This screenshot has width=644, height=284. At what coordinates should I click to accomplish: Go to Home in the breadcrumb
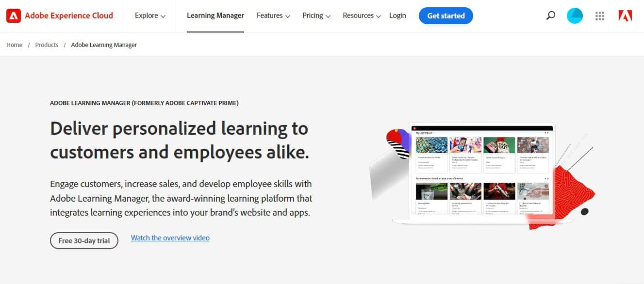(14, 45)
